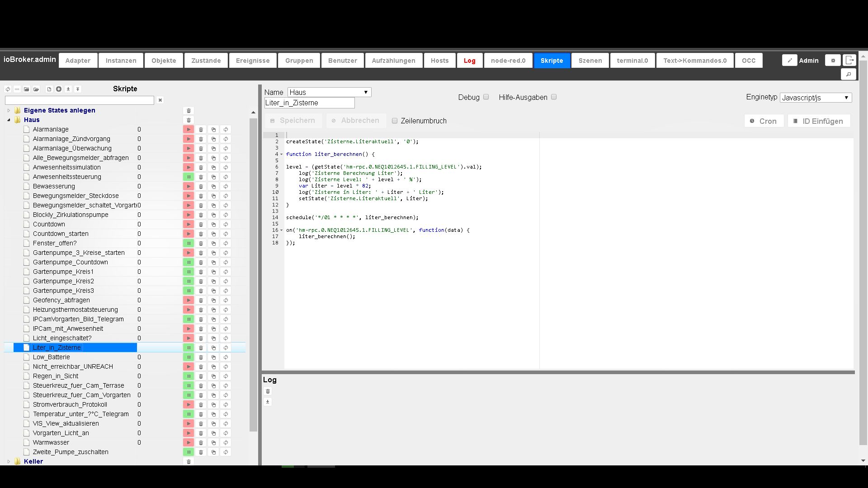The width and height of the screenshot is (868, 488).
Task: Click the export scripts download icon
Action: click(x=68, y=89)
